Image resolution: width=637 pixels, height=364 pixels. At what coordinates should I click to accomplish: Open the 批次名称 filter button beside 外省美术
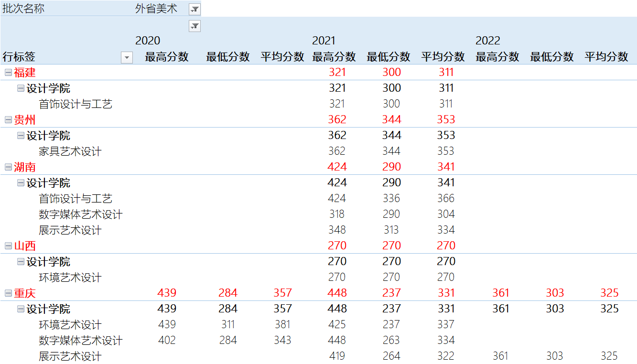point(194,9)
